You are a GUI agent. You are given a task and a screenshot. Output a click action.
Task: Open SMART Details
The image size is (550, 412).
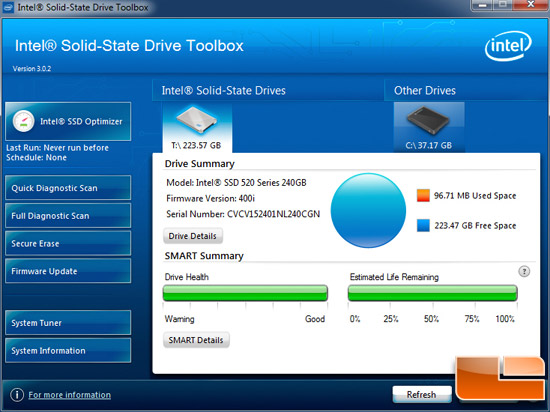point(196,340)
